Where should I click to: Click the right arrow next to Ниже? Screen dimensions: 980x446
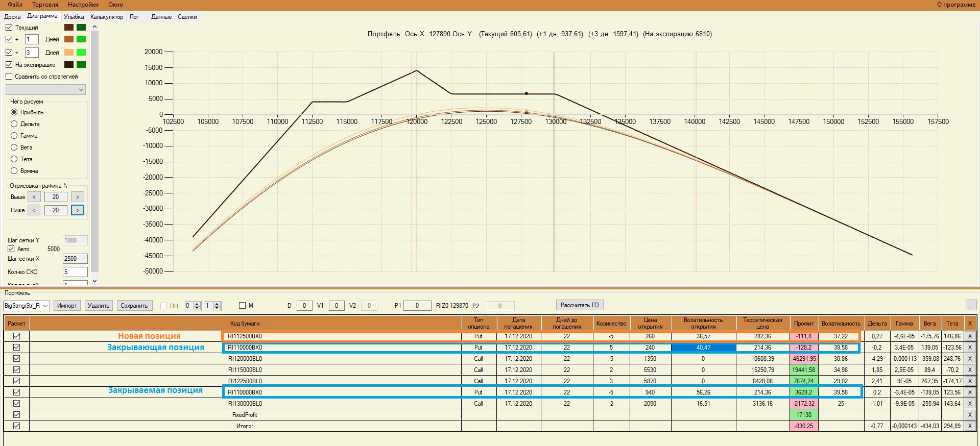[x=78, y=210]
